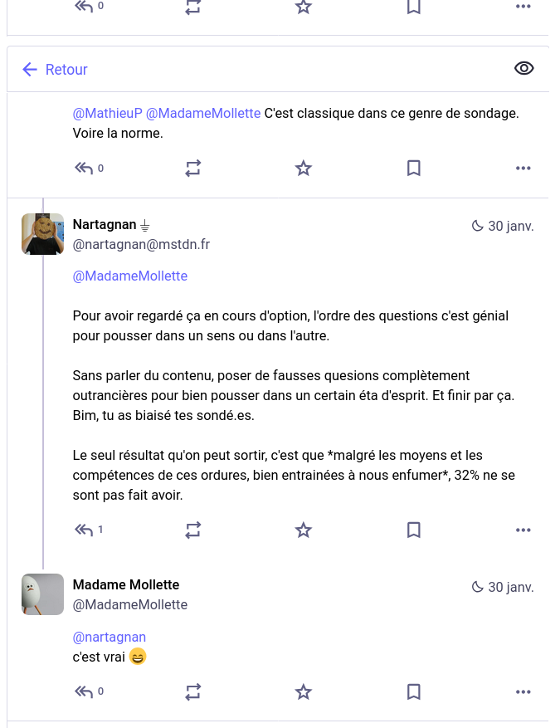
Task: Open the @MathieuP mention link
Action: [x=107, y=113]
